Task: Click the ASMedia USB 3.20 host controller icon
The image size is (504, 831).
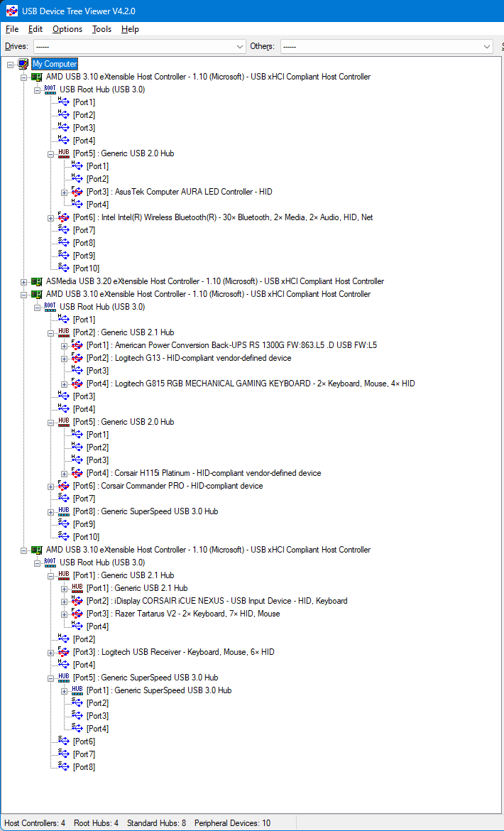Action: coord(37,281)
